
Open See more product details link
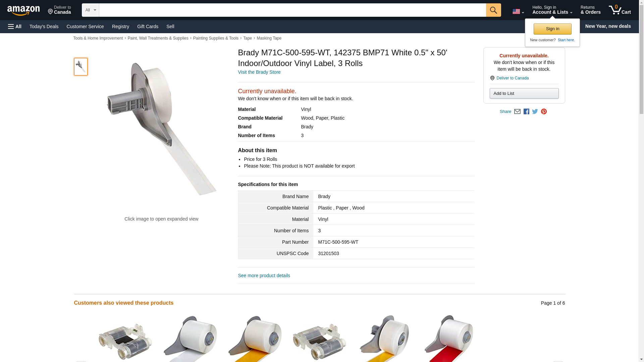264,276
